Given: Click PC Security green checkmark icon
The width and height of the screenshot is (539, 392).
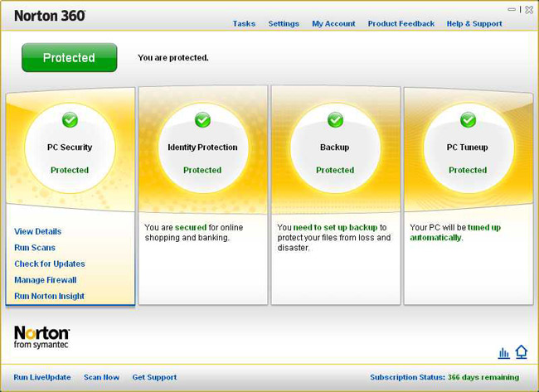Looking at the screenshot, I should coord(70,120).
